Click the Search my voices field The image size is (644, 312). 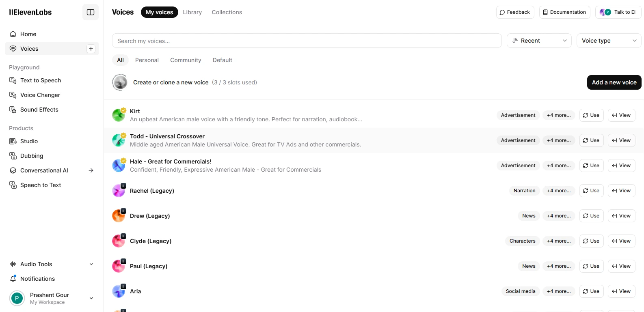(x=307, y=41)
